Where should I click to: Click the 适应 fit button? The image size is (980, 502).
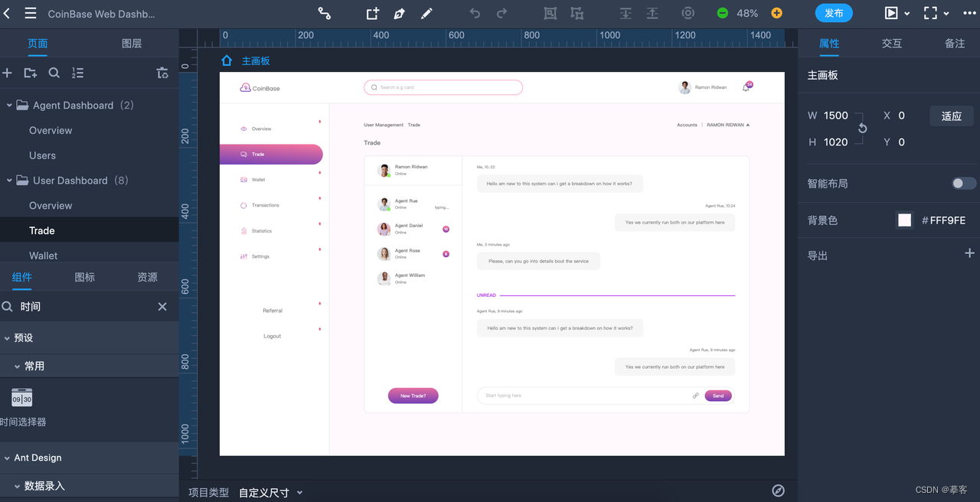(x=952, y=116)
